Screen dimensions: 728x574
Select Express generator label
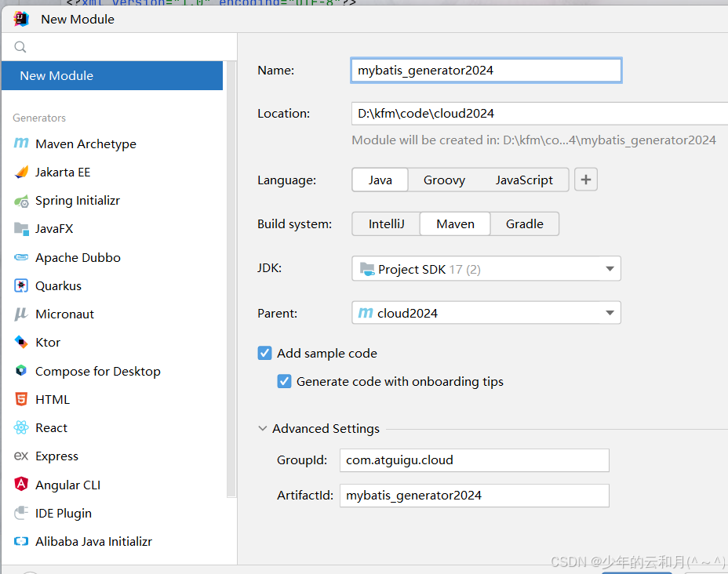[56, 456]
